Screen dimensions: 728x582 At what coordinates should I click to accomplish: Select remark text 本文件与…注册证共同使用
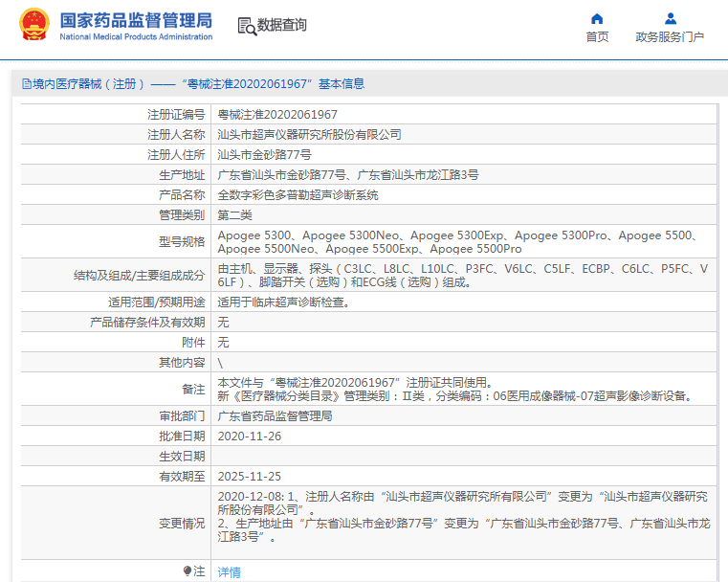(355, 383)
